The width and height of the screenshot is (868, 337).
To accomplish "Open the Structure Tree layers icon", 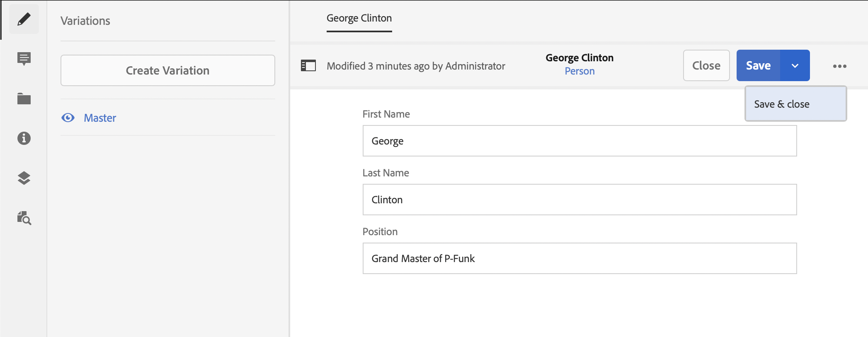I will (x=24, y=178).
